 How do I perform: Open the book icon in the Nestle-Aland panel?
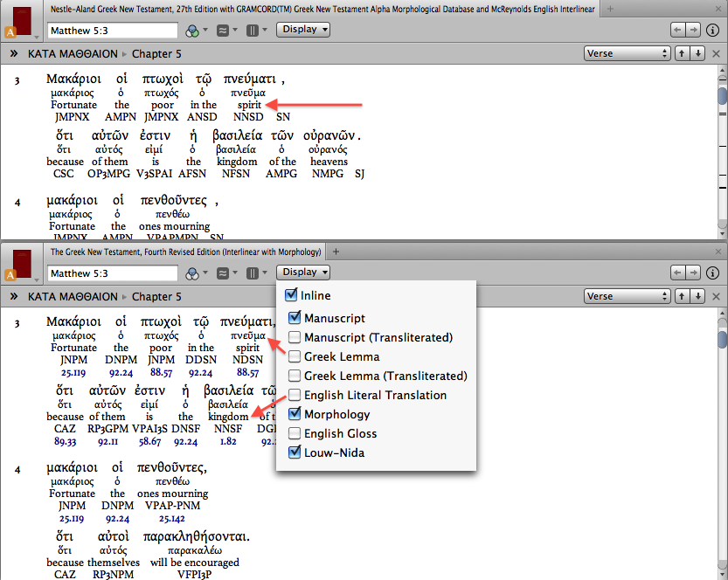pyautogui.click(x=22, y=21)
